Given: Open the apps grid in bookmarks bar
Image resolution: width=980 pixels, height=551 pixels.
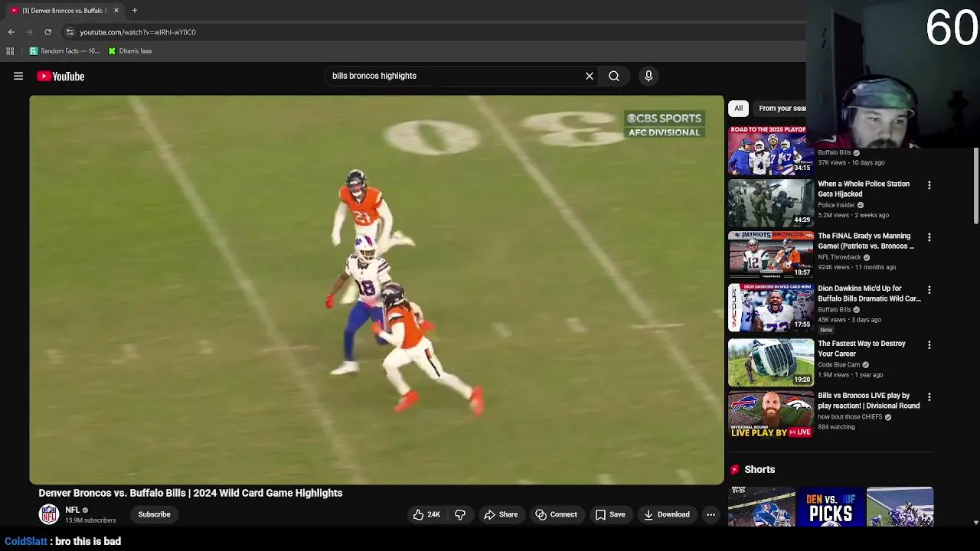Looking at the screenshot, I should click(x=10, y=51).
